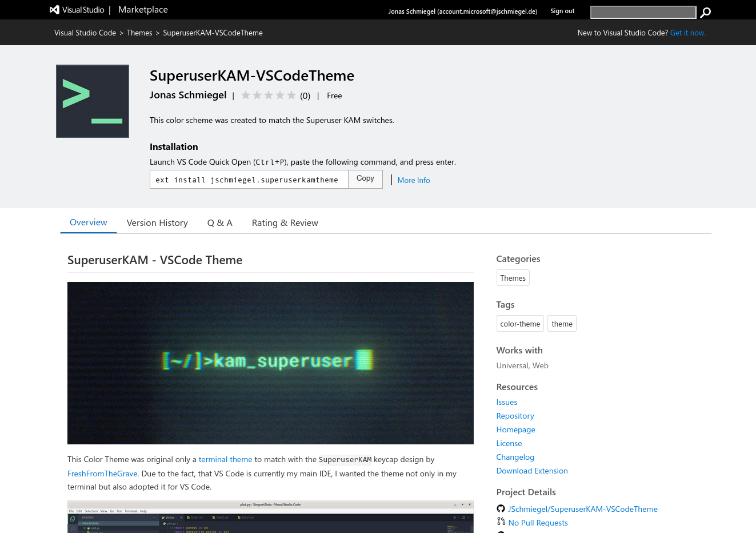Click the Download Extension link
The image size is (756, 533).
point(532,471)
